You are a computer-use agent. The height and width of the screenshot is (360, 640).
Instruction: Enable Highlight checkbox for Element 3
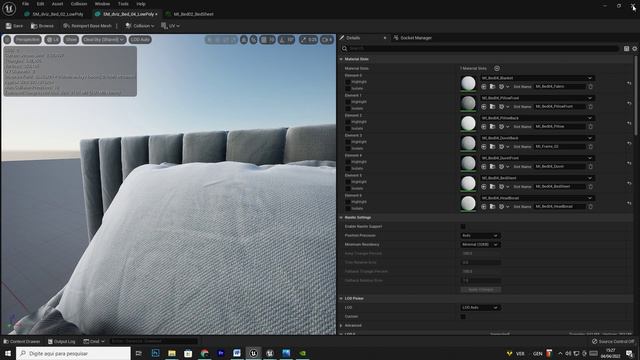(348, 142)
